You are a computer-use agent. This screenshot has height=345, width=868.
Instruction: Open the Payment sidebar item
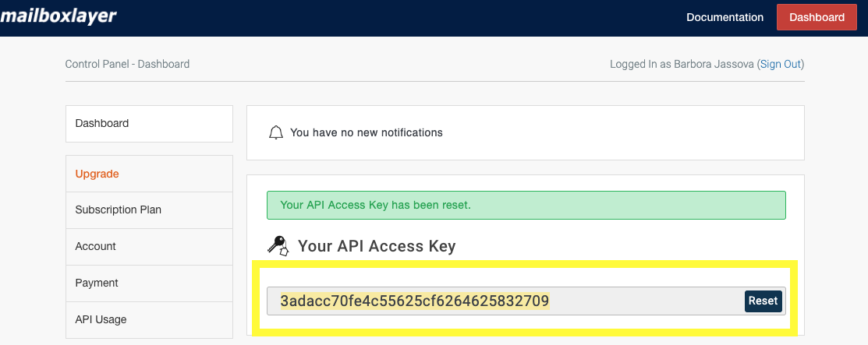(x=149, y=283)
